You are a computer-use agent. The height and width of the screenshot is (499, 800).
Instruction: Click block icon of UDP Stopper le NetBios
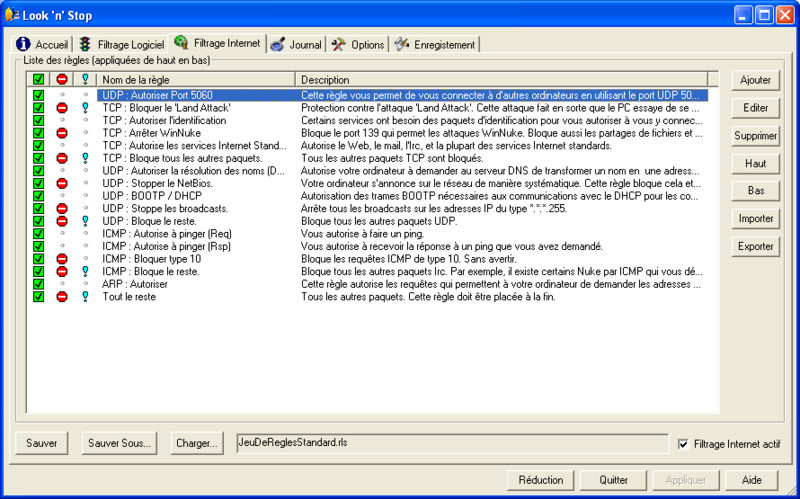click(62, 183)
